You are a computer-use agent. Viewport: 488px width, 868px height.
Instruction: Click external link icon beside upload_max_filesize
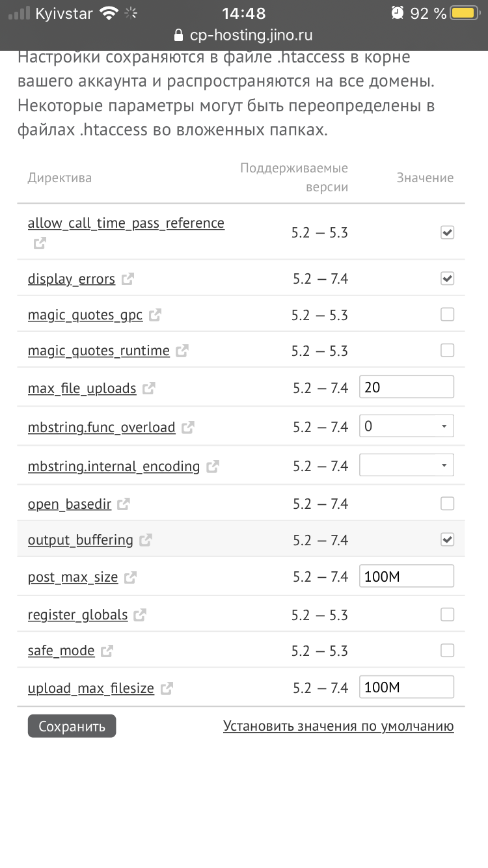pos(167,688)
